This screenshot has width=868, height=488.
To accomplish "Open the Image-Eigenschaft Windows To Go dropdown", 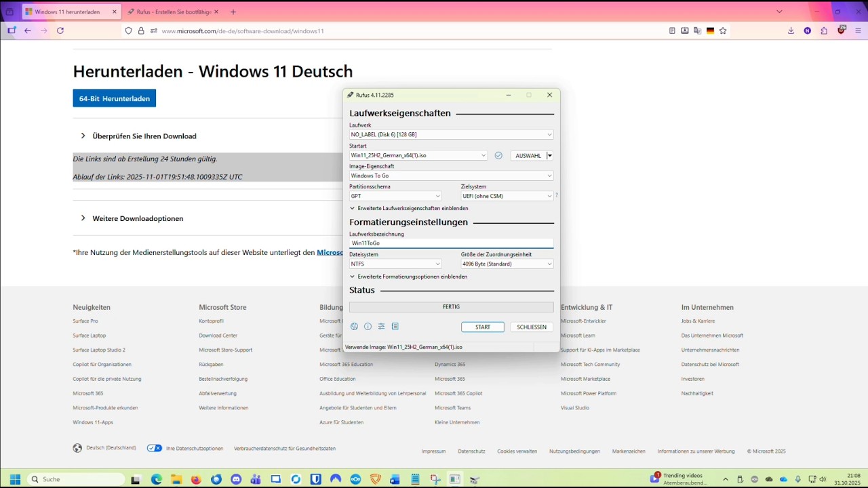I will coord(451,176).
